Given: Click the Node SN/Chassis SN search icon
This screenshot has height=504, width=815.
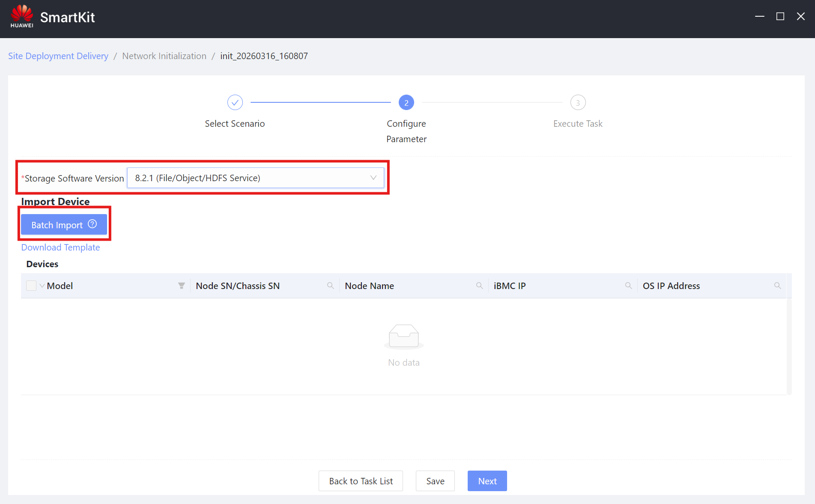Looking at the screenshot, I should click(x=330, y=286).
